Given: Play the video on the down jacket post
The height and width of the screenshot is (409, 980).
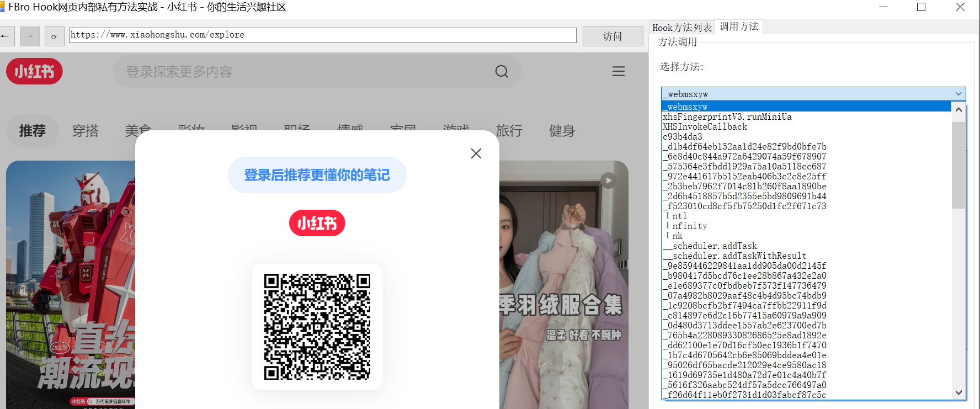Looking at the screenshot, I should [609, 180].
